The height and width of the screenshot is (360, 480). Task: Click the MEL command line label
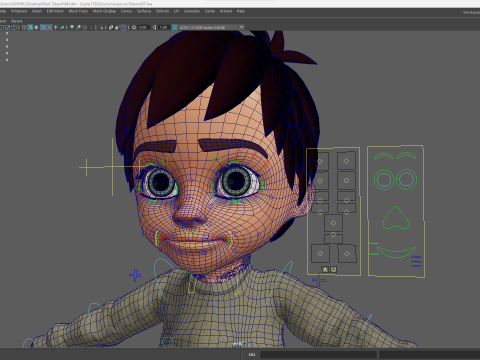coord(252,355)
